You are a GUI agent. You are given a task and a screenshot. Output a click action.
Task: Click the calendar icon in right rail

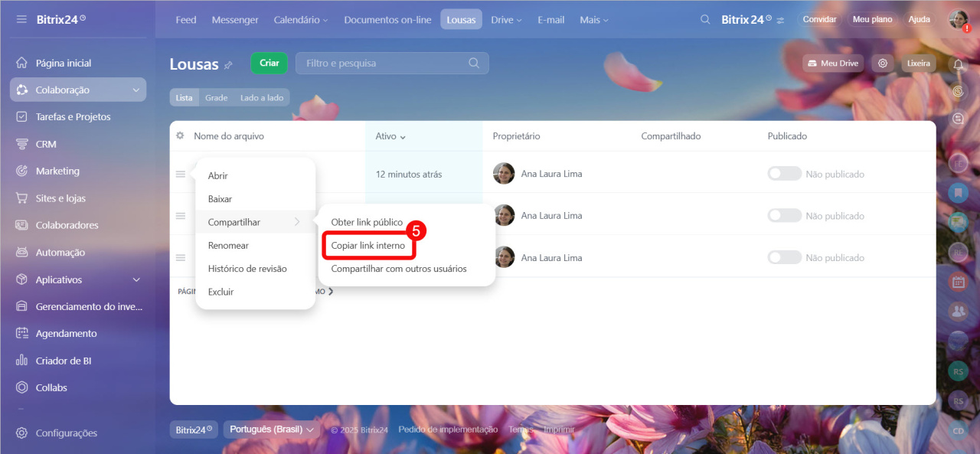pyautogui.click(x=958, y=282)
